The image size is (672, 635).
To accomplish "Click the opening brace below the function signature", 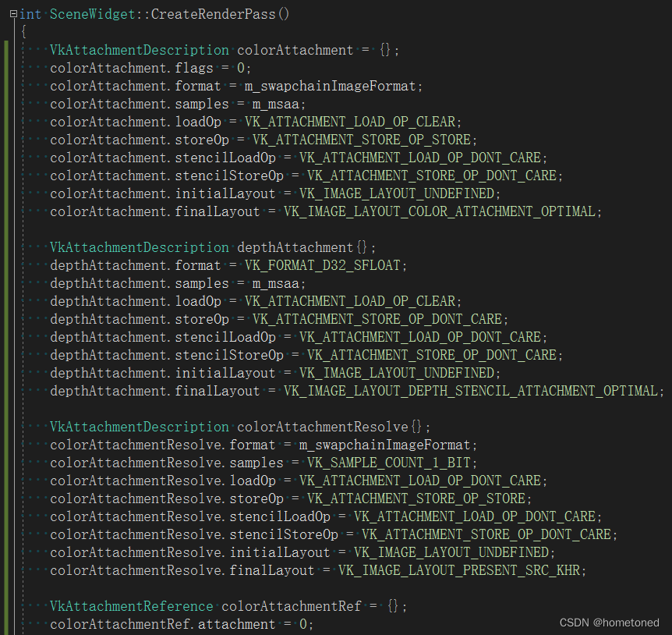I will point(24,31).
